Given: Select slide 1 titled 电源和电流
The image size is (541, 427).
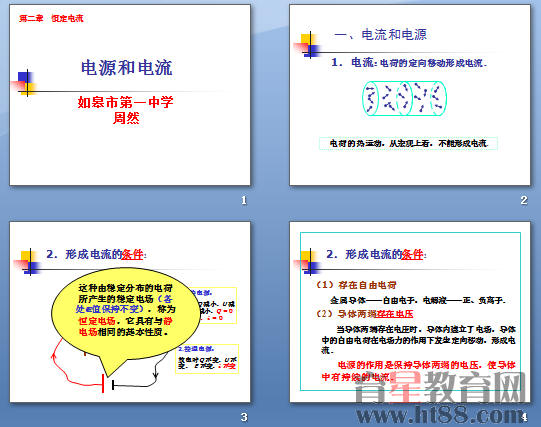Looking at the screenshot, I should click(130, 95).
